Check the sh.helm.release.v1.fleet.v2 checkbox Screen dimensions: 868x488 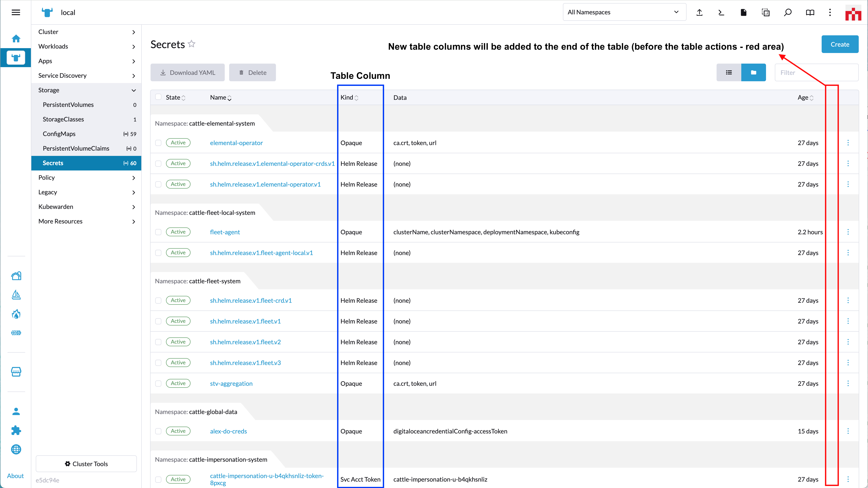(158, 342)
